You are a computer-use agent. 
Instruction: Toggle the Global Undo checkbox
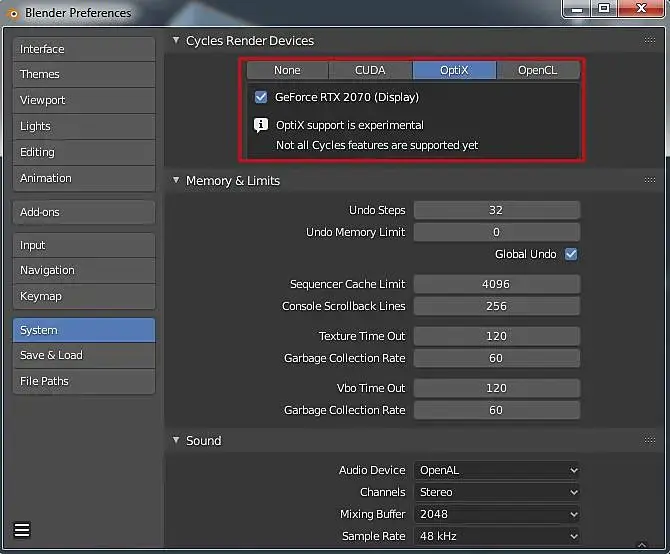tap(571, 254)
